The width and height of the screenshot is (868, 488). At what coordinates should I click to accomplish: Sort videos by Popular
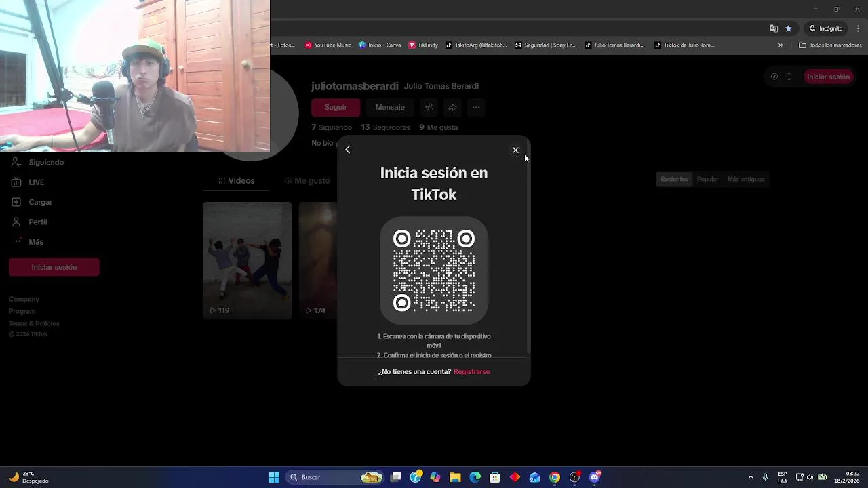point(707,179)
